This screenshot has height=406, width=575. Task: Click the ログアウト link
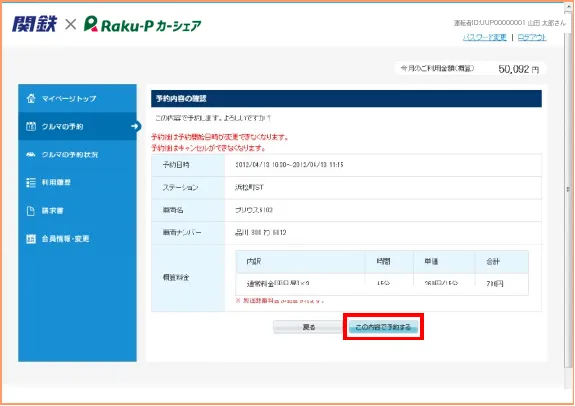532,37
